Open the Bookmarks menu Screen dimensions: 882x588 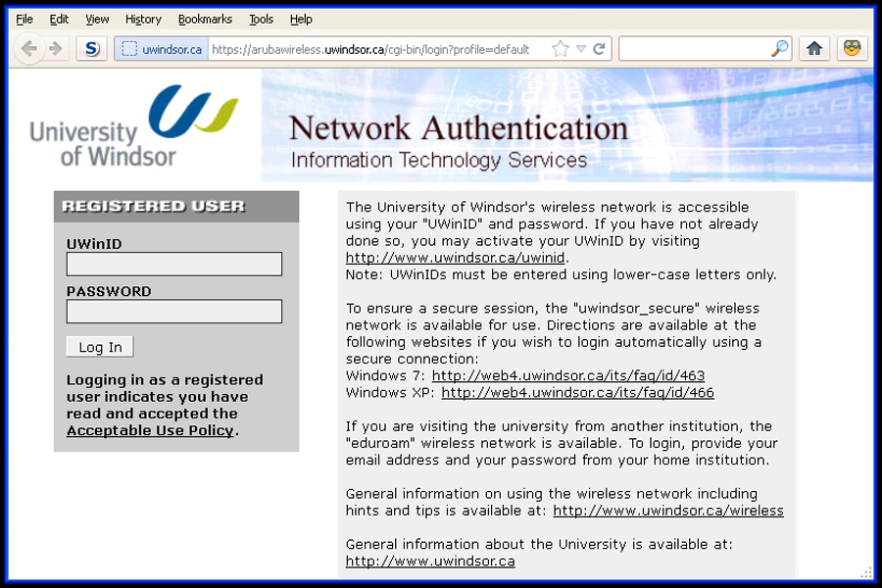coord(205,19)
